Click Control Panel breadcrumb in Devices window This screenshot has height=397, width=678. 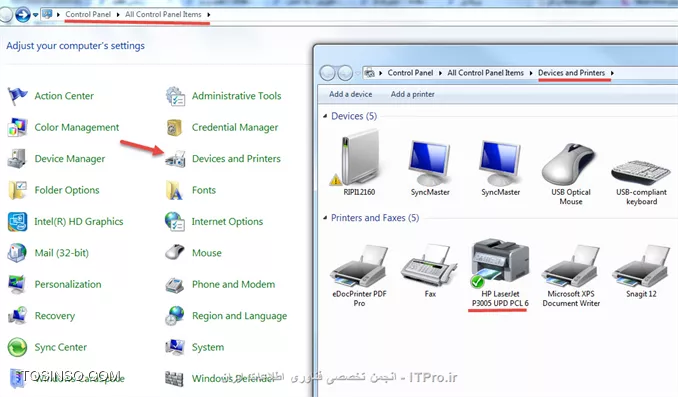click(x=410, y=73)
